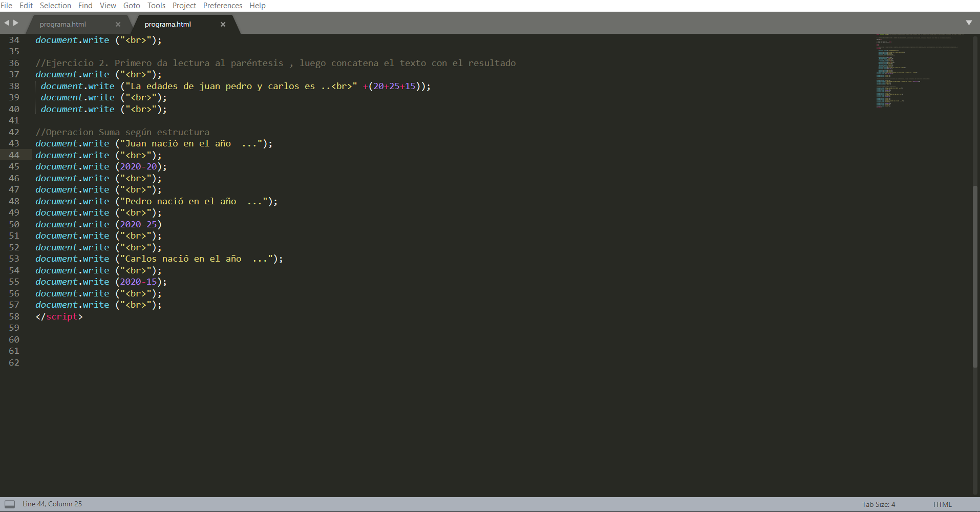Open the tab list dropdown arrow
Screen dimensions: 980x512
coord(969,23)
